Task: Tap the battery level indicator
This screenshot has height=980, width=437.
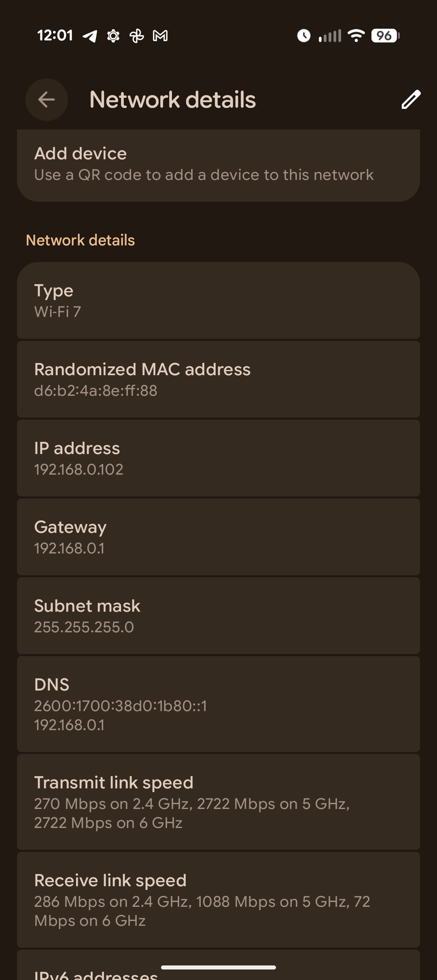Action: [385, 36]
